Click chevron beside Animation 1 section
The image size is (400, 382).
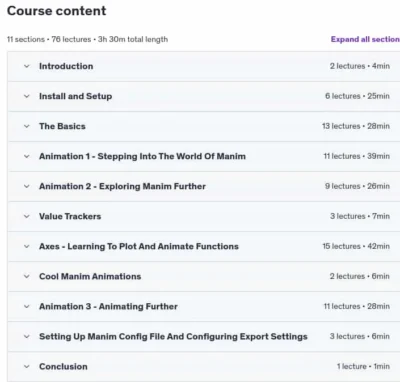coord(27,156)
